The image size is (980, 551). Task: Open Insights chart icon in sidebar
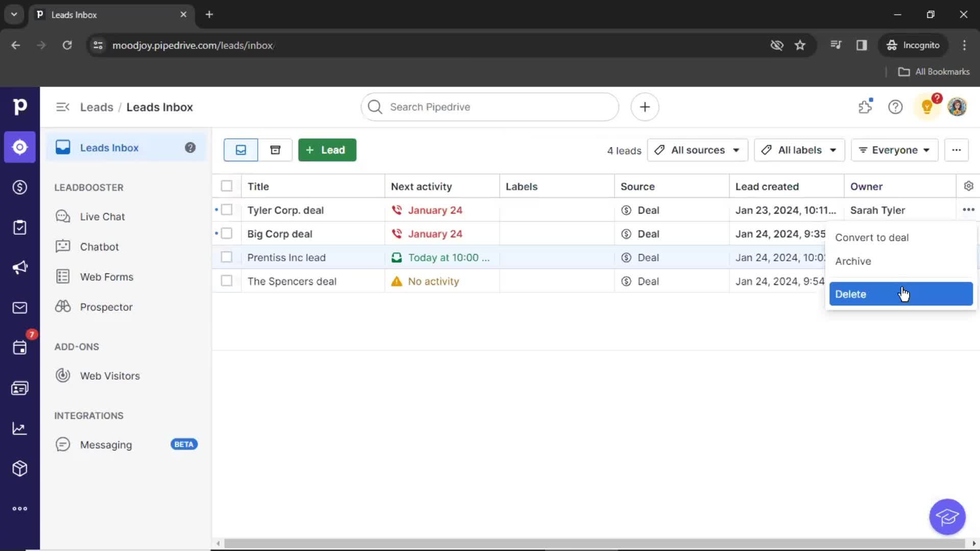tap(20, 429)
